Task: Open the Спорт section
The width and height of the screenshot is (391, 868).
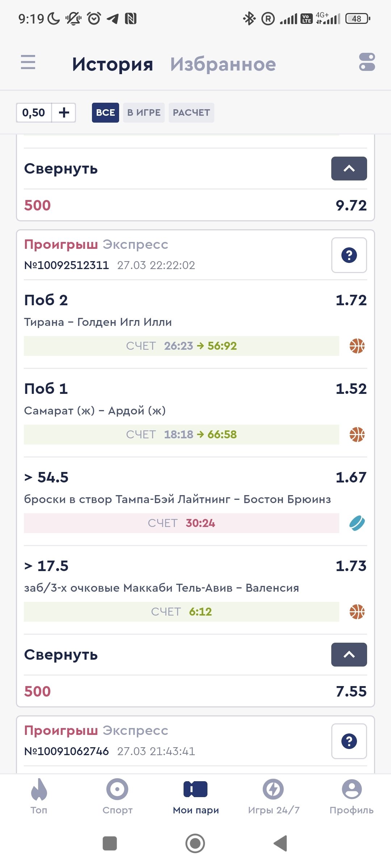Action: pyautogui.click(x=117, y=796)
